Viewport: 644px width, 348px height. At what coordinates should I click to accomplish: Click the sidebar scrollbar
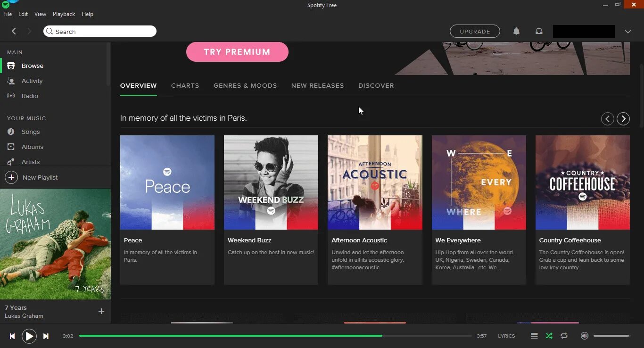click(x=108, y=64)
